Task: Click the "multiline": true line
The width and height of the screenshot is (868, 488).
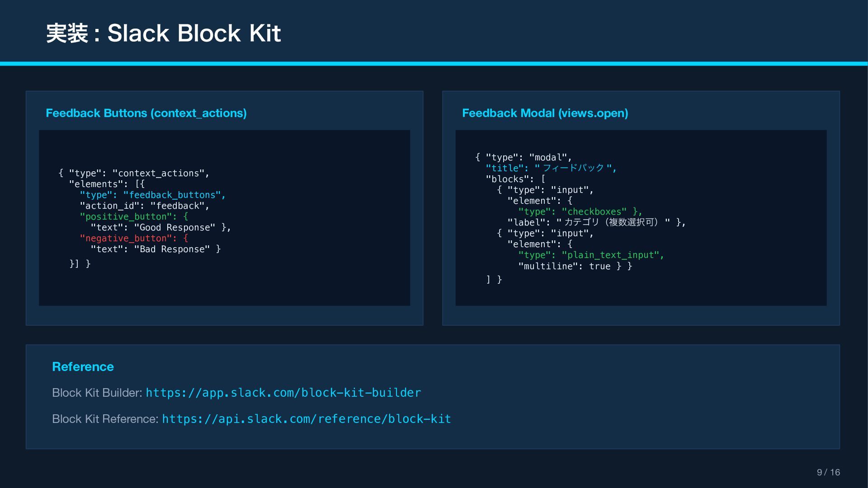Action: [x=575, y=266]
